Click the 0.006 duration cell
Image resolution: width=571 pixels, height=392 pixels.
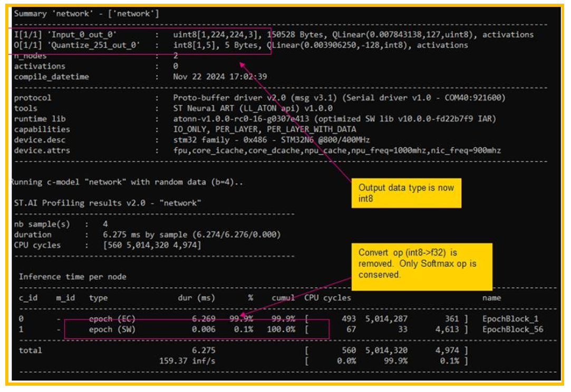coord(204,330)
